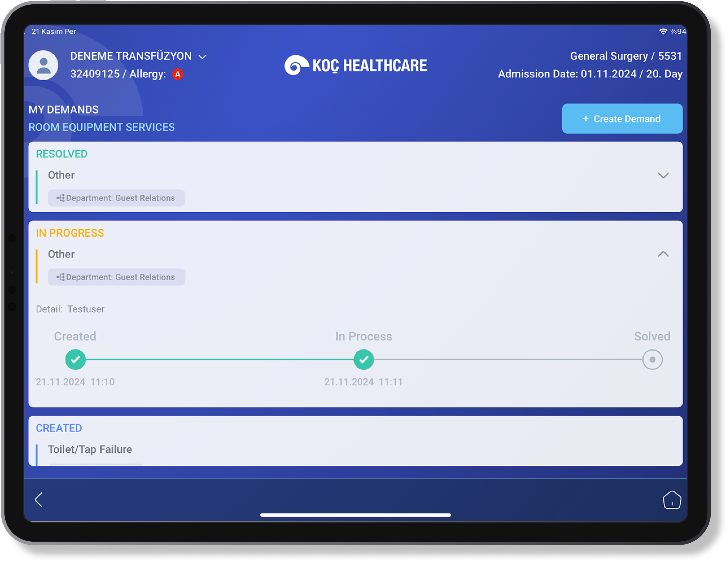The image size is (728, 562).
Task: Select the In Process step checkmark
Action: tap(363, 359)
